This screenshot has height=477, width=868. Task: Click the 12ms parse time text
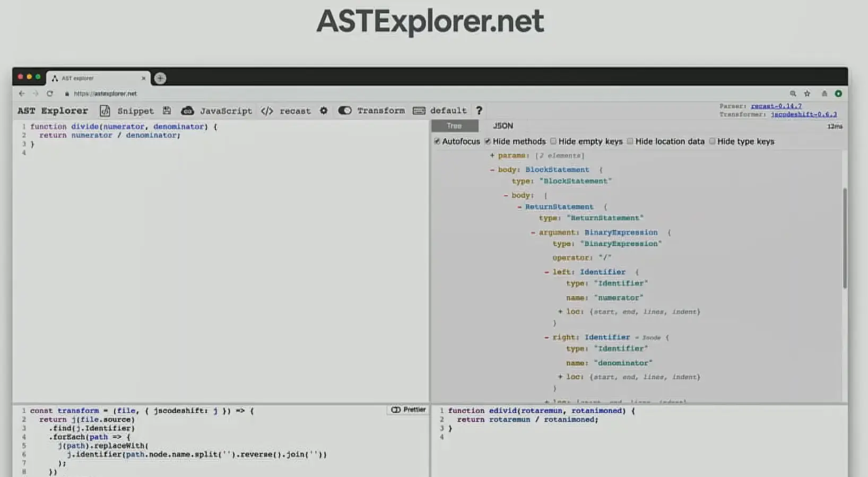[x=835, y=126]
